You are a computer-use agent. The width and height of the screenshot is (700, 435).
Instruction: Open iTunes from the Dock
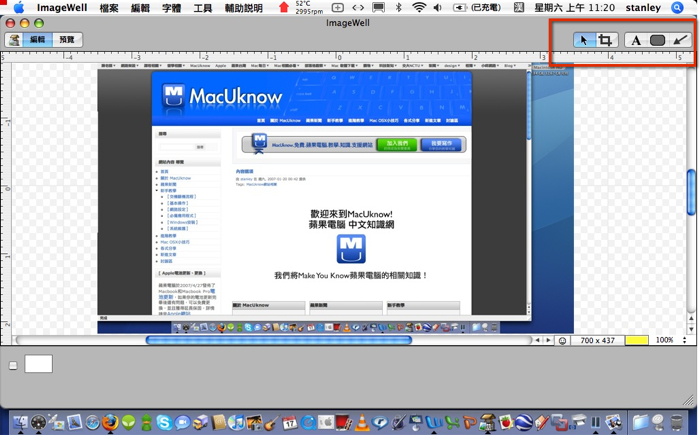tap(237, 422)
